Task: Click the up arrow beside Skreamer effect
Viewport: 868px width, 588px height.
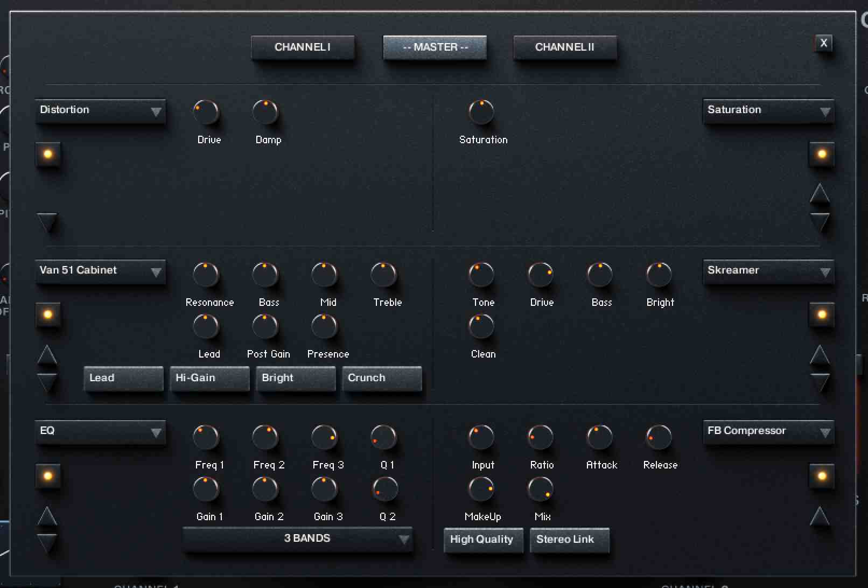Action: coord(820,355)
